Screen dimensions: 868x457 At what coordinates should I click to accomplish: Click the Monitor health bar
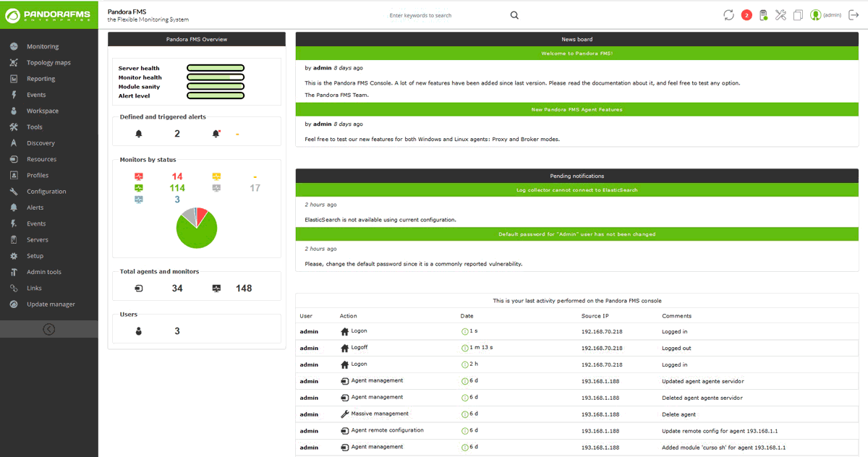pyautogui.click(x=216, y=77)
